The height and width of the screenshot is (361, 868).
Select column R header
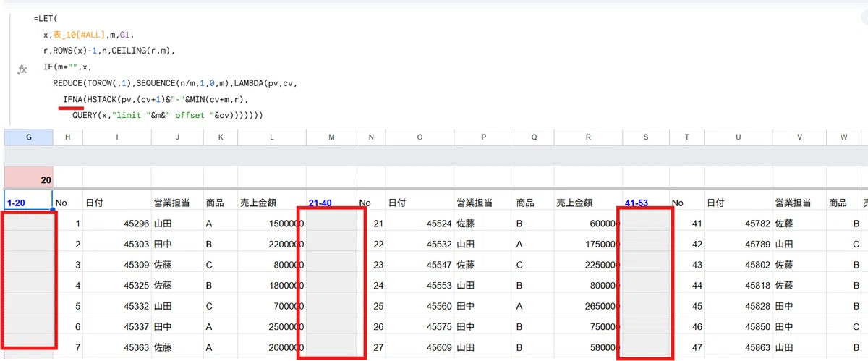click(588, 137)
